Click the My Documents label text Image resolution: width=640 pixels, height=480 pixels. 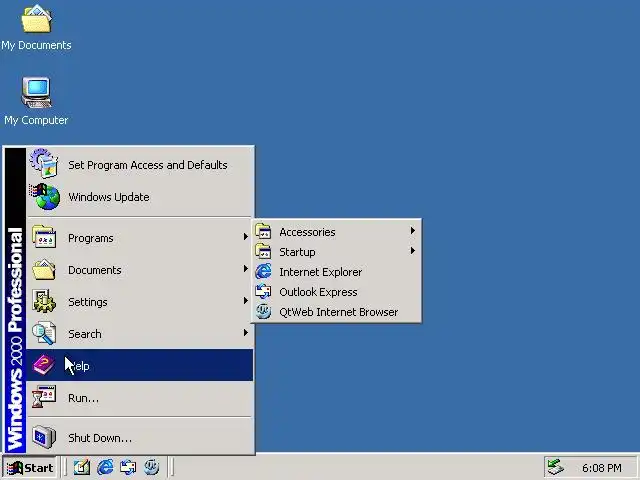(36, 45)
